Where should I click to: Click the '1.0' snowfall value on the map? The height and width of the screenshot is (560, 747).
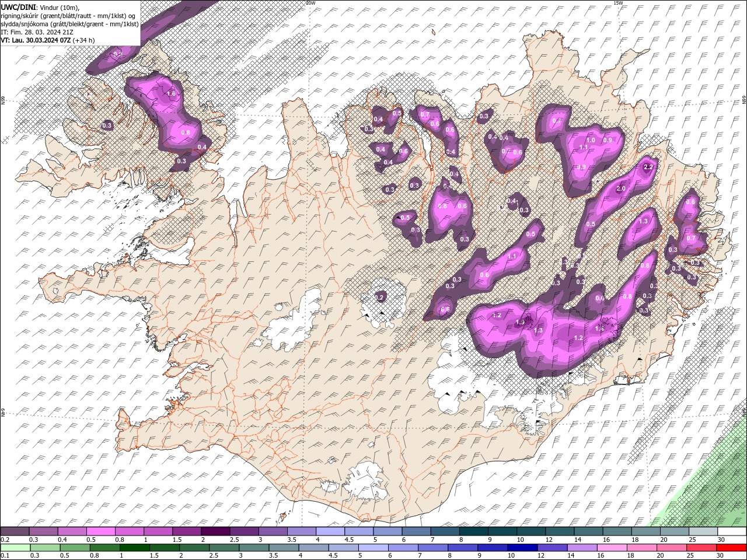(591, 141)
